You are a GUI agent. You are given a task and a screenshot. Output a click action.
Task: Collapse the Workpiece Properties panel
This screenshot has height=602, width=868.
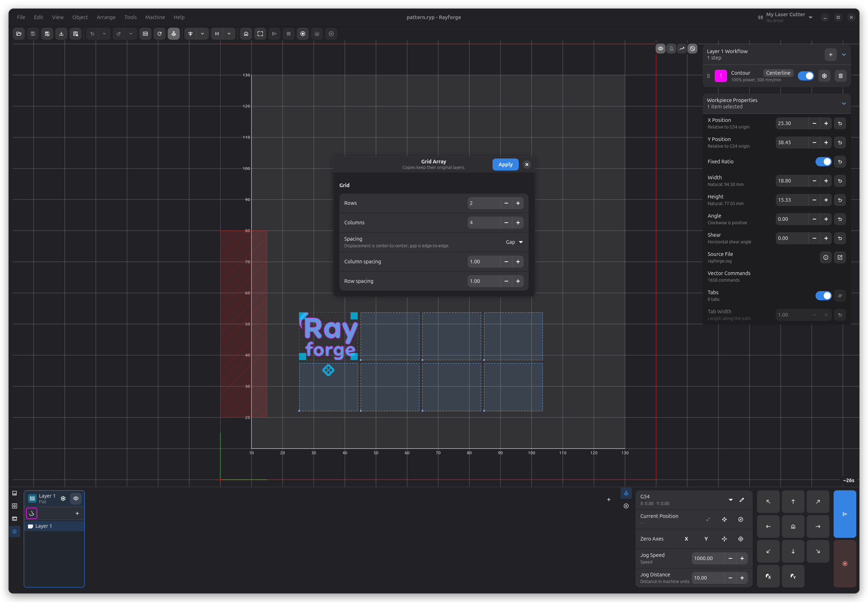coord(844,104)
